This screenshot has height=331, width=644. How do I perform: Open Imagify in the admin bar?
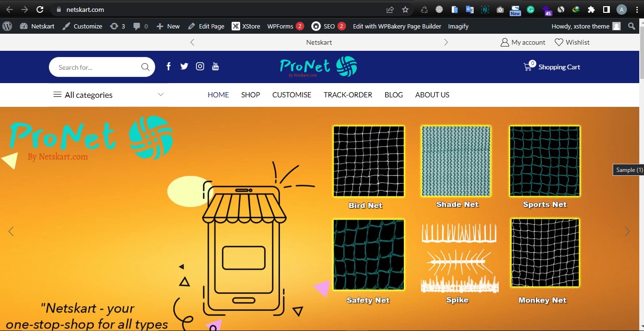[x=458, y=26]
